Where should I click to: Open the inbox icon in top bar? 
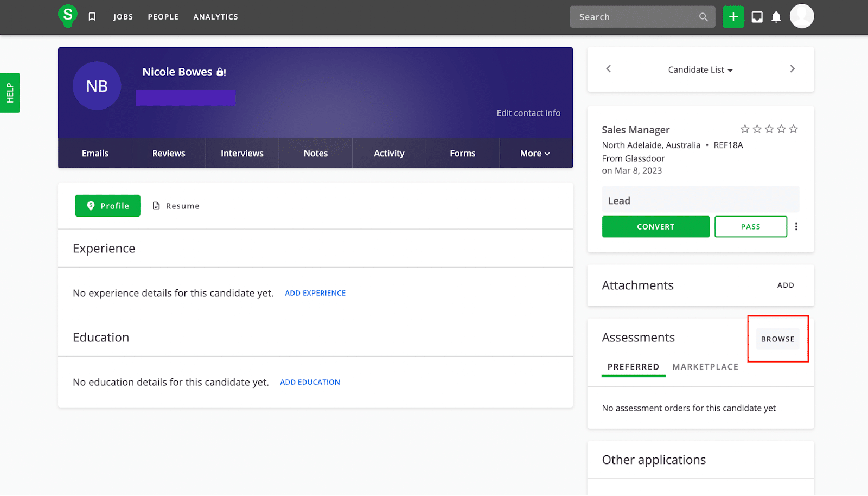pos(757,16)
